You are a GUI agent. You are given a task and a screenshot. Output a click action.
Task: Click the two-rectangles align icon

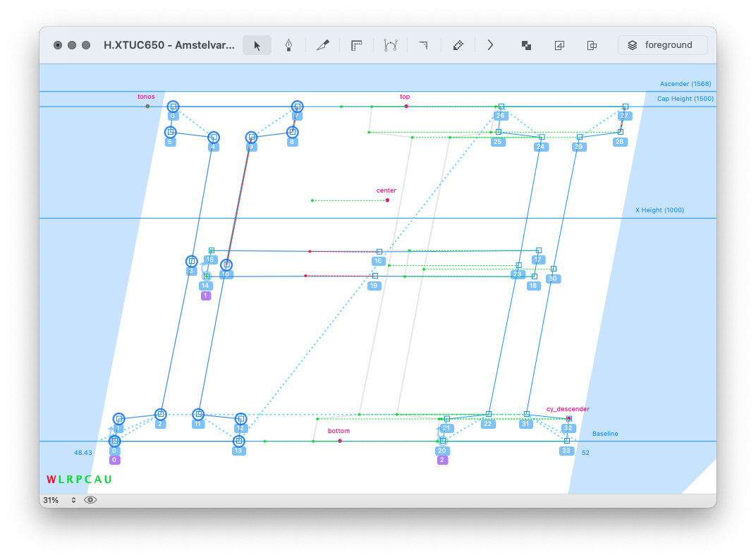pyautogui.click(x=592, y=45)
